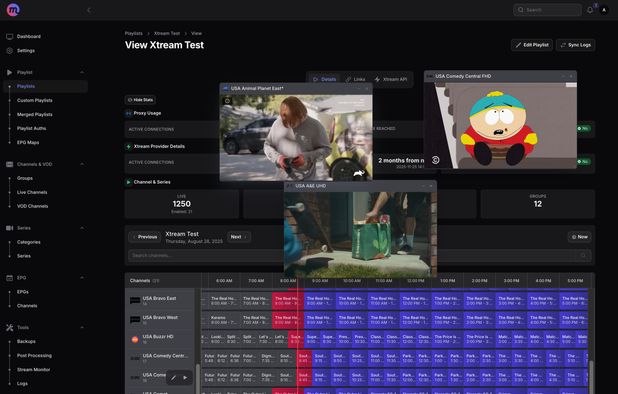Focus the top Search field
The image size is (618, 394).
[547, 10]
